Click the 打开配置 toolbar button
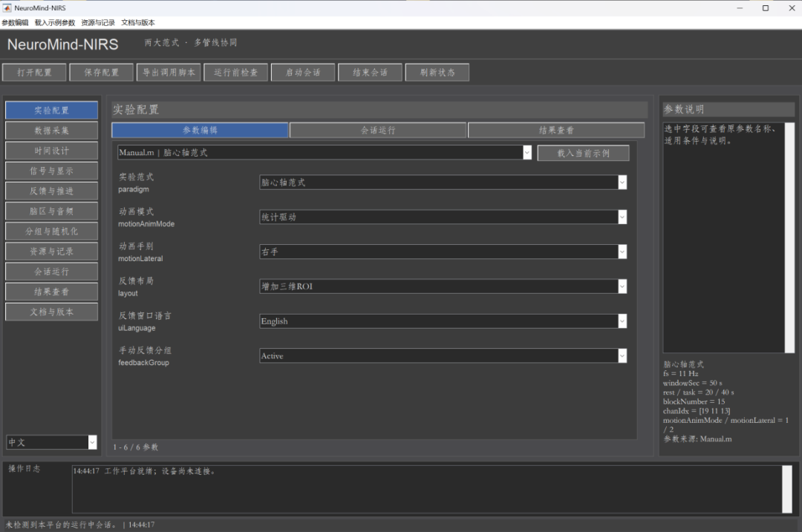 click(34, 73)
